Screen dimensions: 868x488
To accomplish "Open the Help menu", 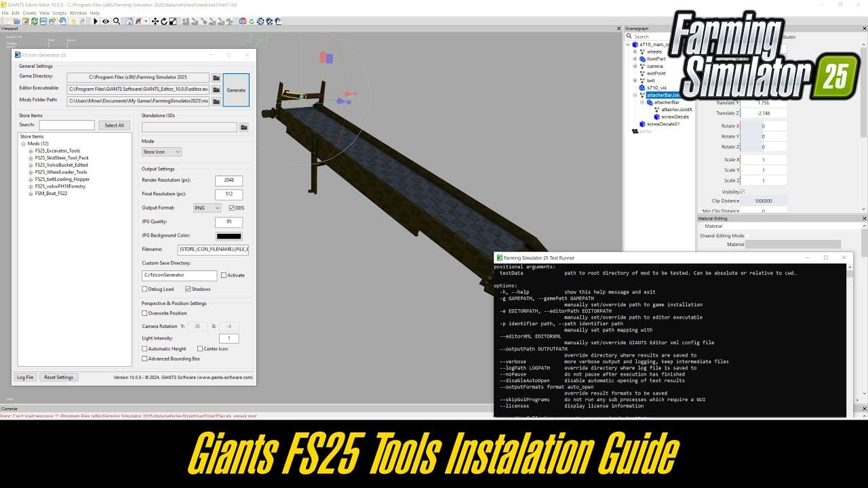I will coord(95,13).
